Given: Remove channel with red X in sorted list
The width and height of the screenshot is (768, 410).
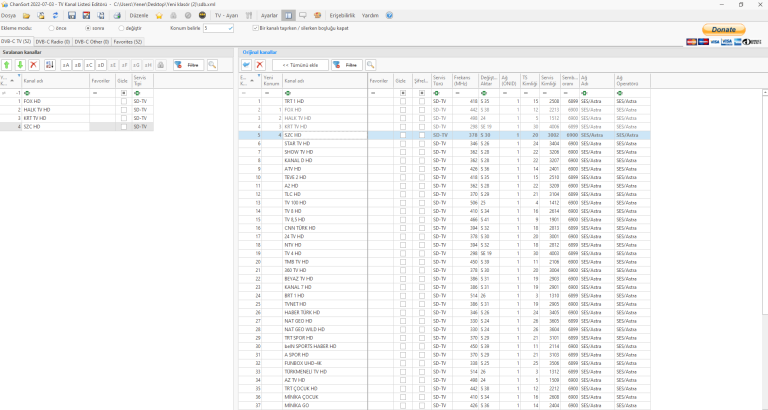Looking at the screenshot, I should coord(34,65).
